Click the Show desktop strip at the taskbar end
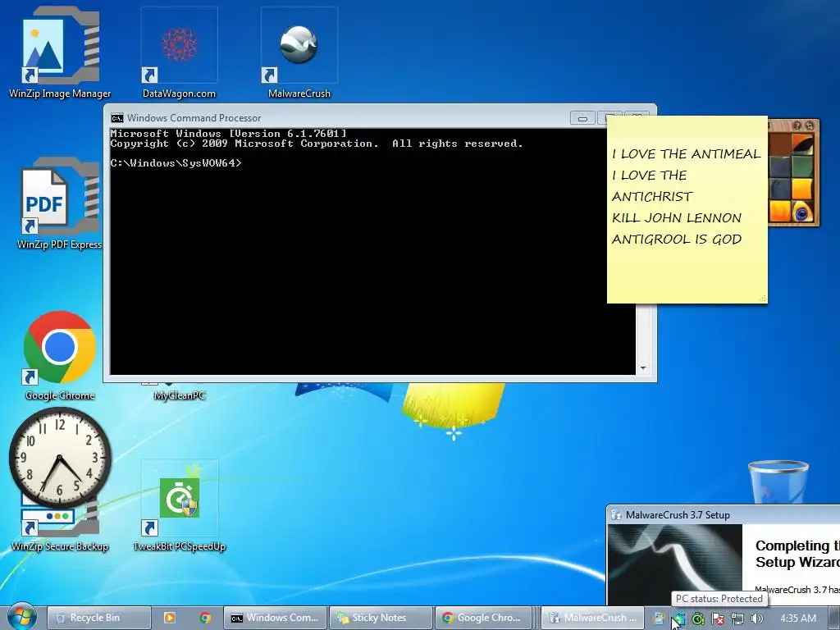Viewport: 840px width, 630px height. click(833, 618)
